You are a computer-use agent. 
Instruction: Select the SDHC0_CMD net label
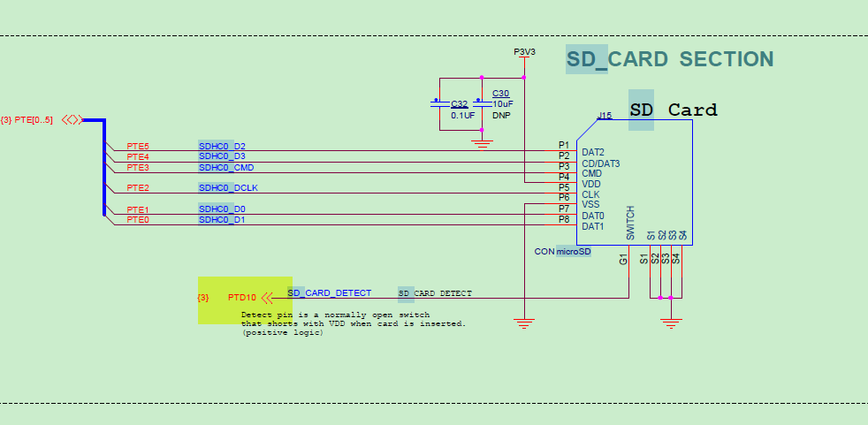point(226,168)
